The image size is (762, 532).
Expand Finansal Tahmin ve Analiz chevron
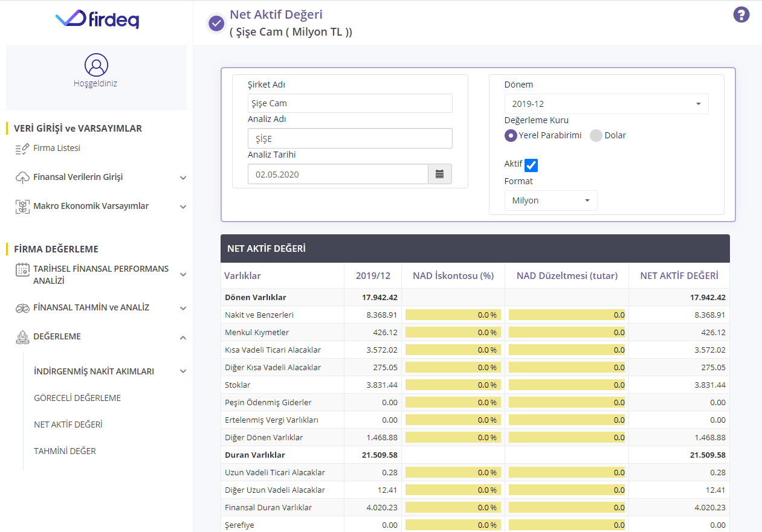coord(183,309)
